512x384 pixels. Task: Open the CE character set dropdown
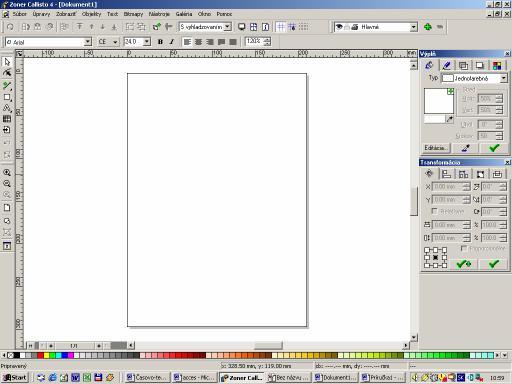point(115,42)
